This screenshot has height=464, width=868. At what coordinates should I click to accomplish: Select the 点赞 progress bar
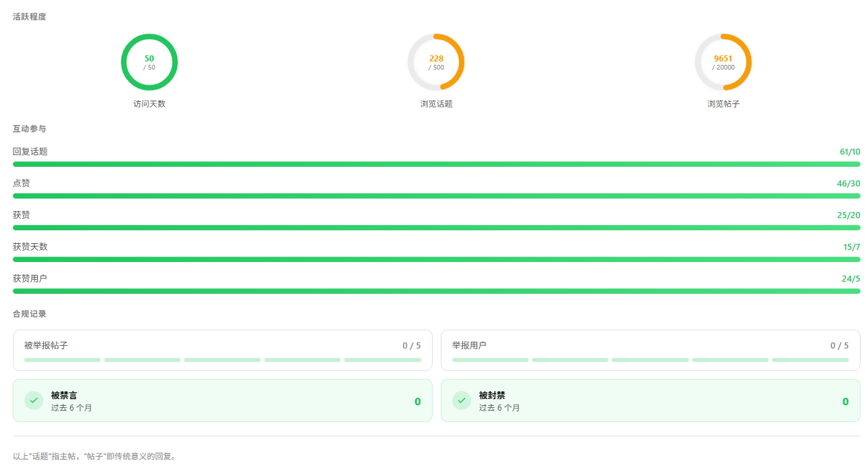pyautogui.click(x=437, y=196)
